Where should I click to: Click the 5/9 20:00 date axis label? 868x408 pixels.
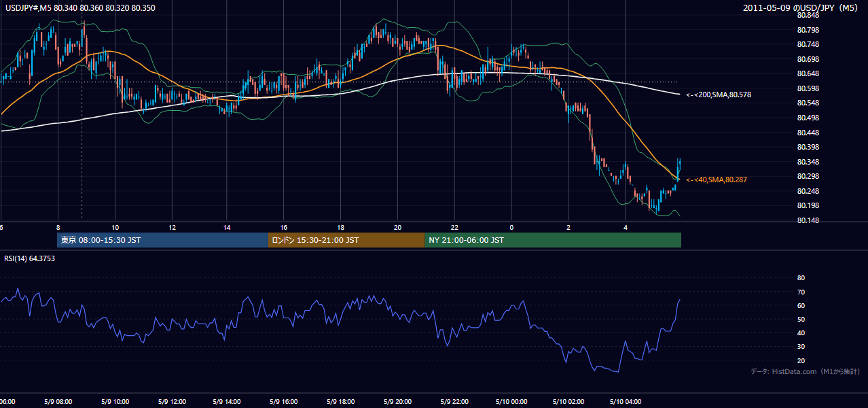(x=397, y=401)
